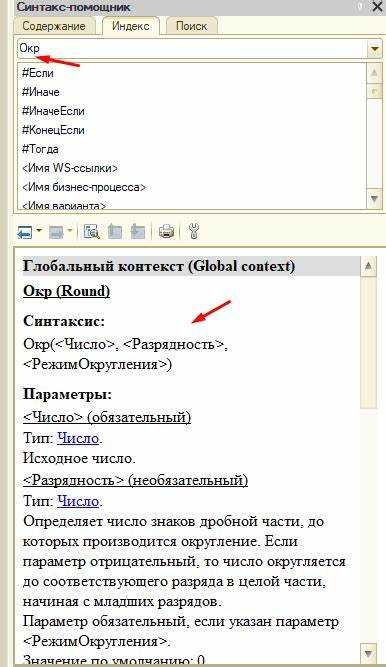This screenshot has height=667, width=386.
Task: Click the previous topic icon
Action: point(114,232)
